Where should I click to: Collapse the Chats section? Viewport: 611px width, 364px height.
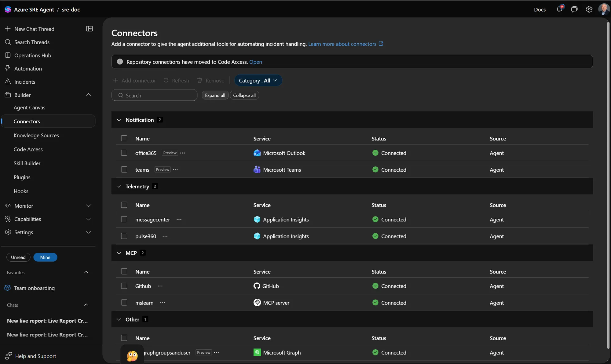86,305
